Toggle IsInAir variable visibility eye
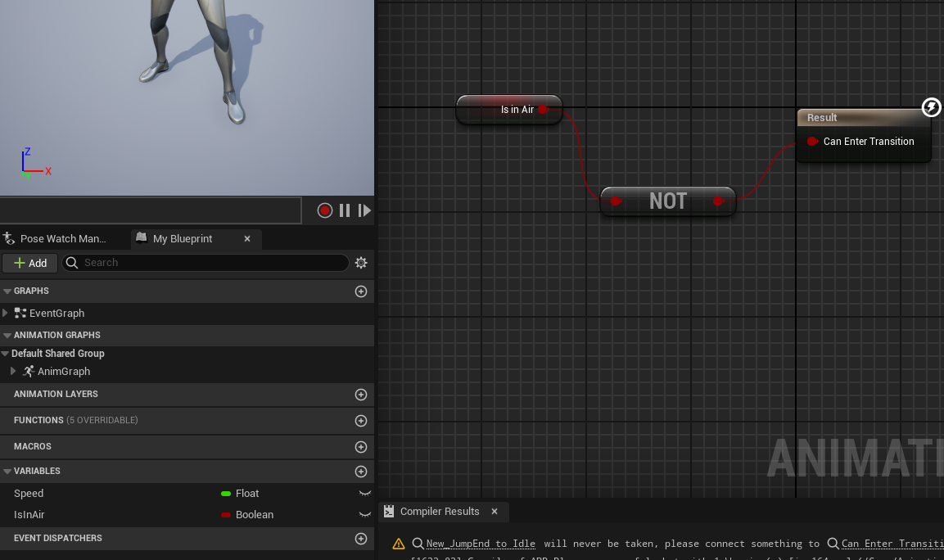The height and width of the screenshot is (560, 944). [365, 515]
